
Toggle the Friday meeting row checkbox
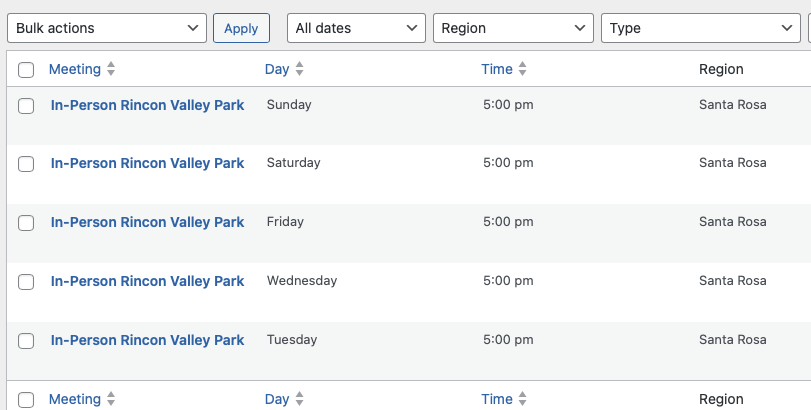click(26, 223)
